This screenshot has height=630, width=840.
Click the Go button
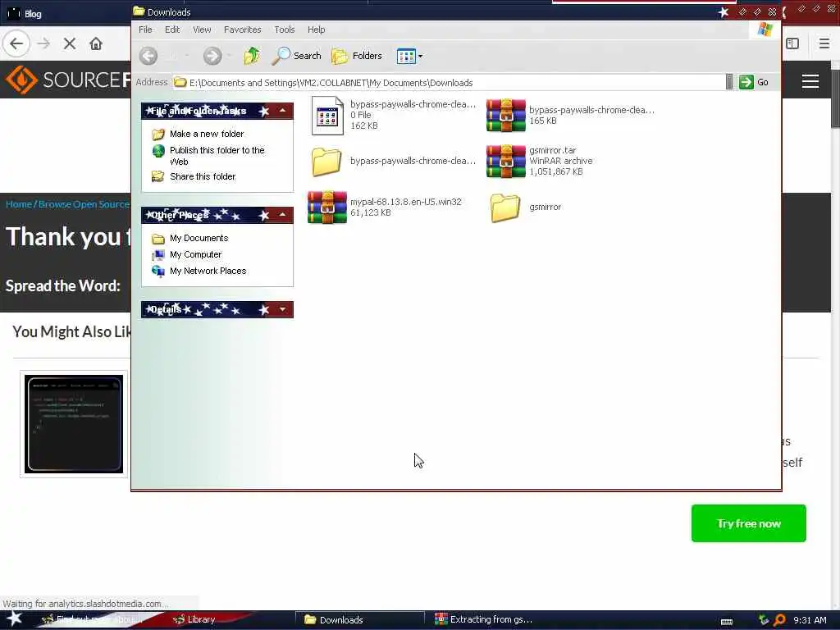pyautogui.click(x=754, y=82)
